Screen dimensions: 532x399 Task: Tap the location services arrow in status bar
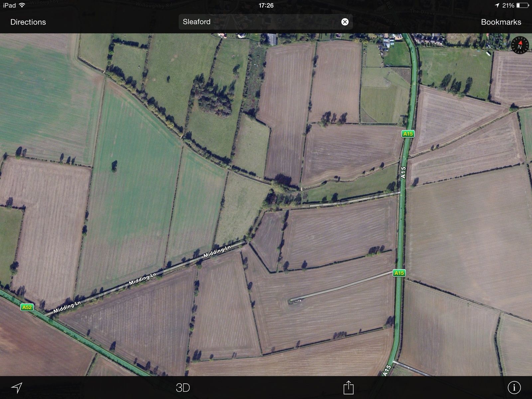[497, 5]
